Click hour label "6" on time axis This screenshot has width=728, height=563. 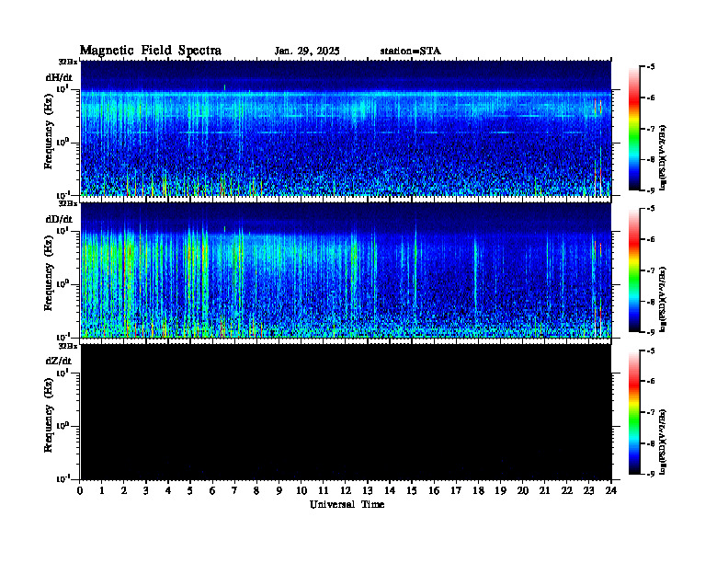coord(212,490)
